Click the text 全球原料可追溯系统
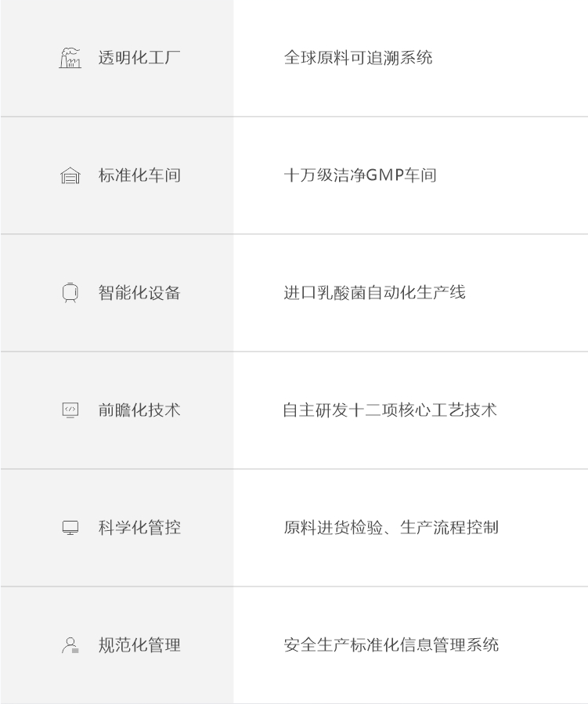Image resolution: width=588 pixels, height=704 pixels. (x=358, y=58)
